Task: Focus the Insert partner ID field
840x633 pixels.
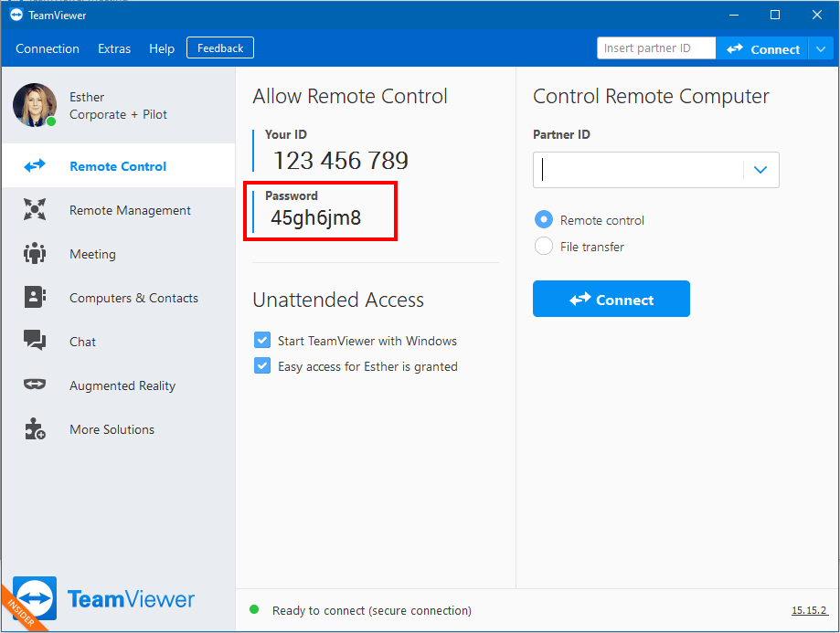Action: pos(656,48)
